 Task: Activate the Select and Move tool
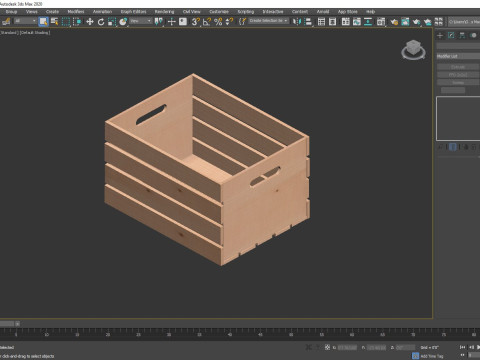point(90,22)
